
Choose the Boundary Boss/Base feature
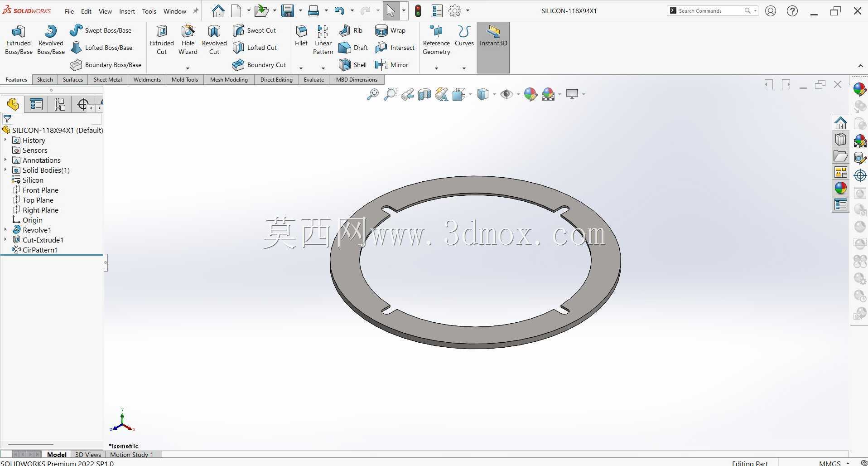click(x=106, y=65)
